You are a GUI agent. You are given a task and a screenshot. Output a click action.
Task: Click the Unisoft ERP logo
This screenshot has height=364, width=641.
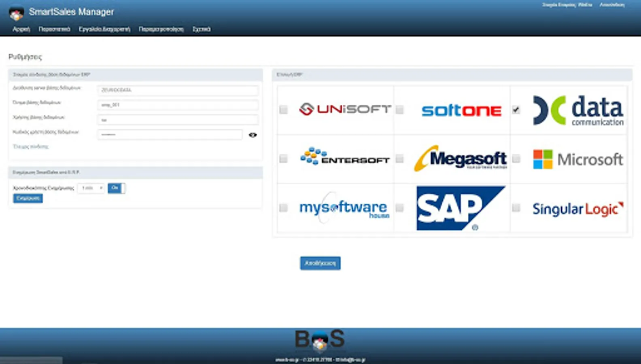pos(345,109)
